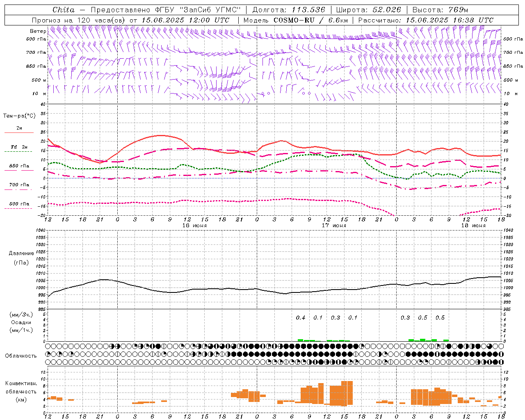The image size is (525, 420).
Task: Click the elevation text "Высота: 769м"
Action: click(x=440, y=10)
